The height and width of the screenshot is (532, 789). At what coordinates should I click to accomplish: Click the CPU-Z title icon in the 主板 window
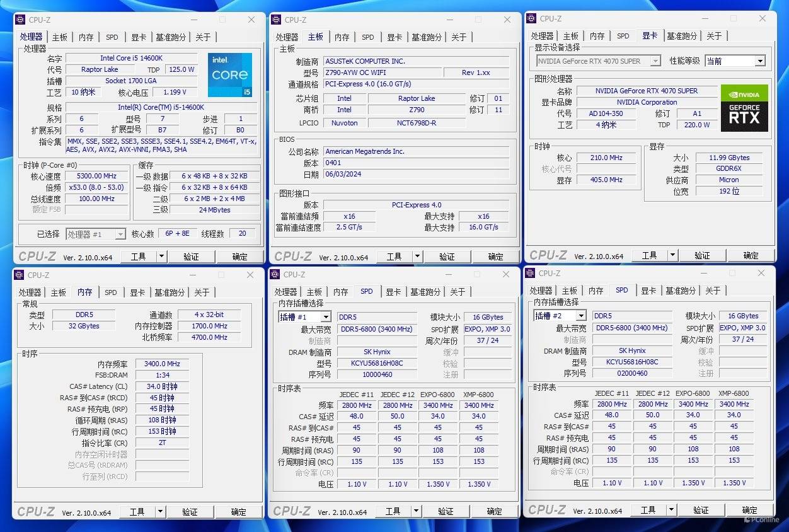click(x=276, y=20)
